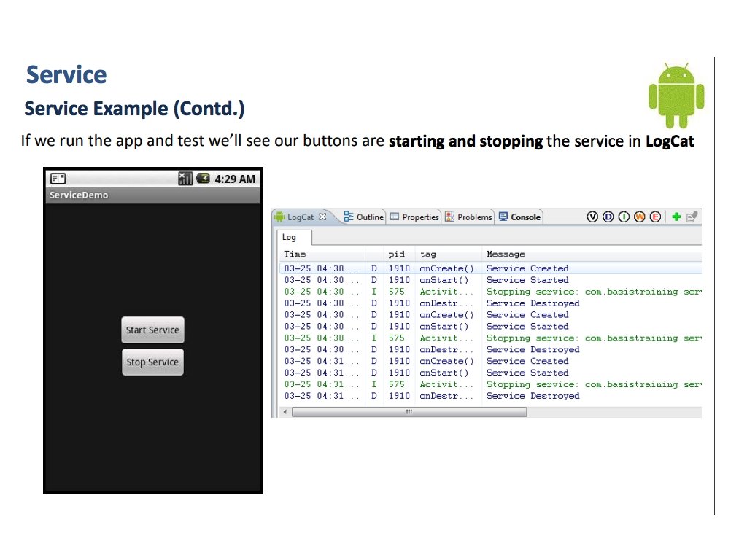Viewport: 747px width, 560px height.
Task: Filter LogCat by Debug level icon
Action: click(608, 217)
